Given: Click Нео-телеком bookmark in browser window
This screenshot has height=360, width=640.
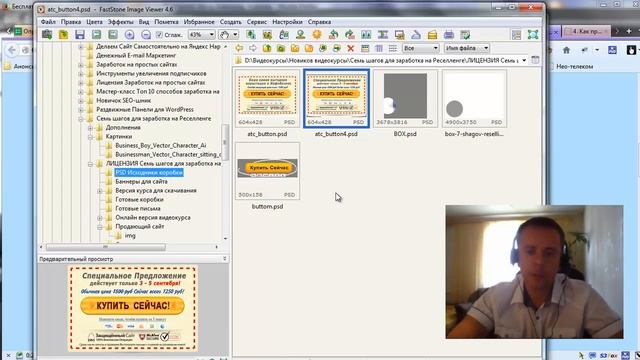Looking at the screenshot, I should click(x=574, y=66).
